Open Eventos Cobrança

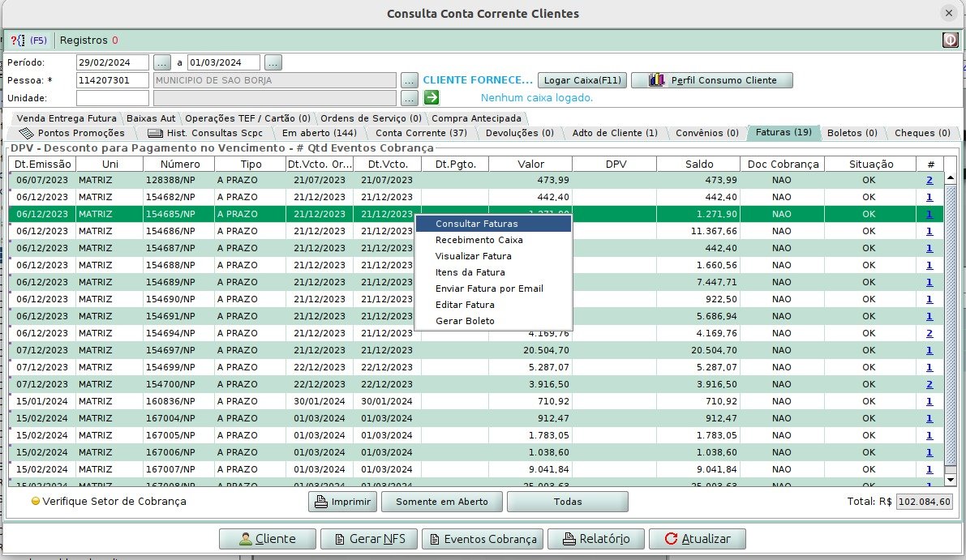482,539
